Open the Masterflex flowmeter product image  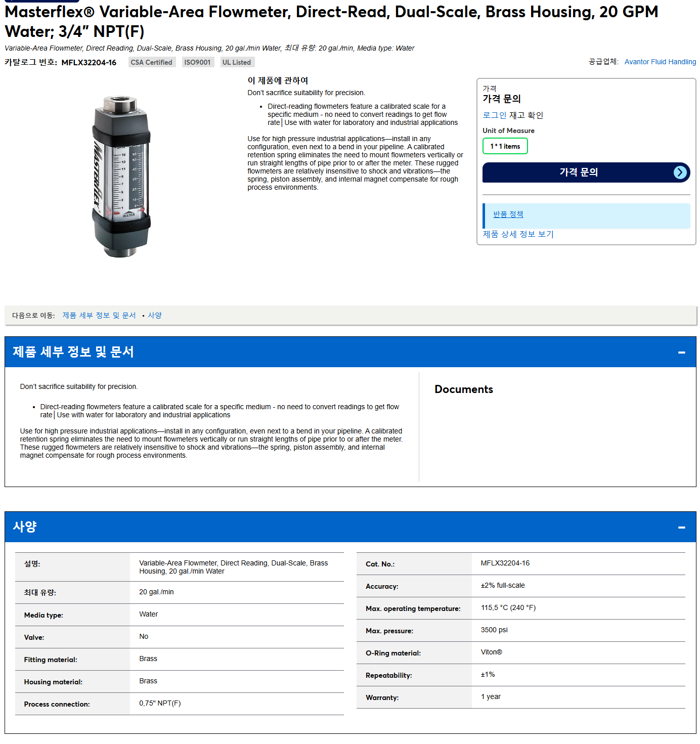click(121, 177)
